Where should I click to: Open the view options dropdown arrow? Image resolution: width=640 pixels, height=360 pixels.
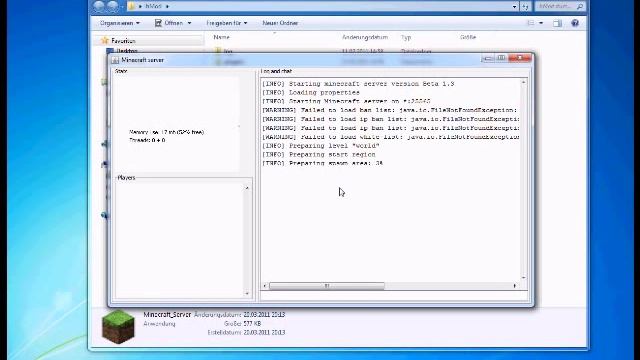click(541, 23)
